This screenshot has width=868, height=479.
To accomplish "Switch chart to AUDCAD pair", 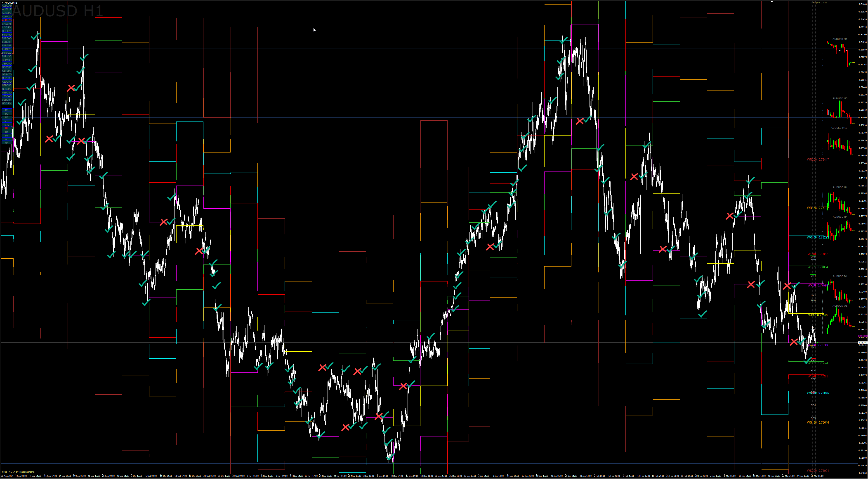I will [x=7, y=6].
